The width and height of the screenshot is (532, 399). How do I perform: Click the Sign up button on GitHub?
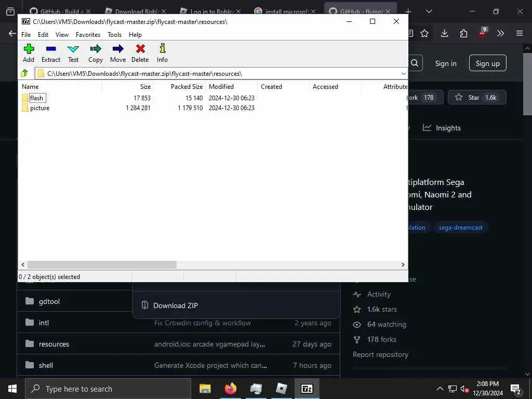[487, 63]
